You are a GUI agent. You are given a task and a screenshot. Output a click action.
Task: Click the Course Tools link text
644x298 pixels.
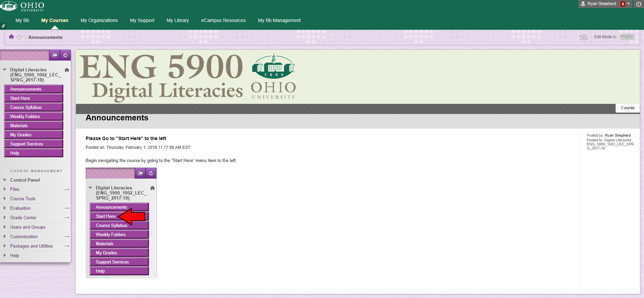click(23, 199)
